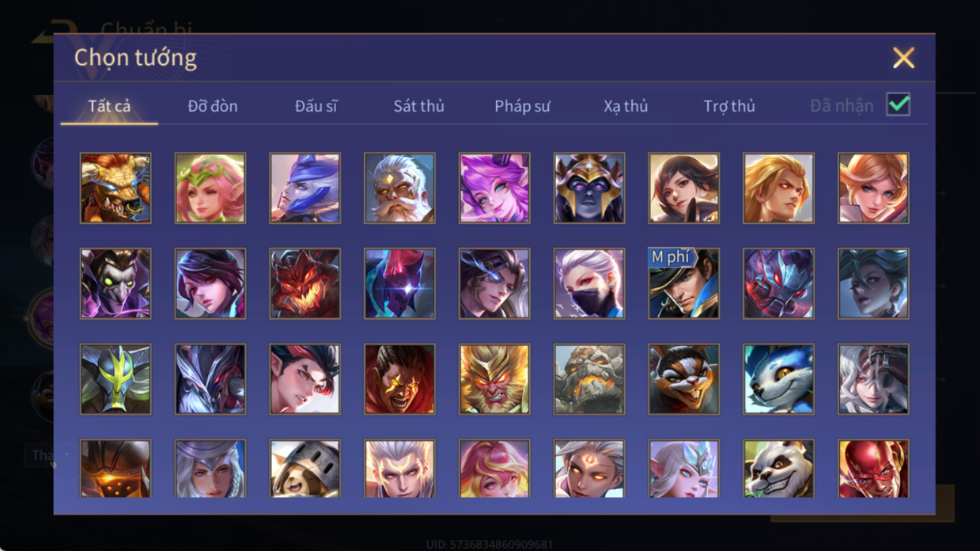The height and width of the screenshot is (551, 980).
Task: Pick the red lava demon hero portrait
Action: click(x=305, y=283)
